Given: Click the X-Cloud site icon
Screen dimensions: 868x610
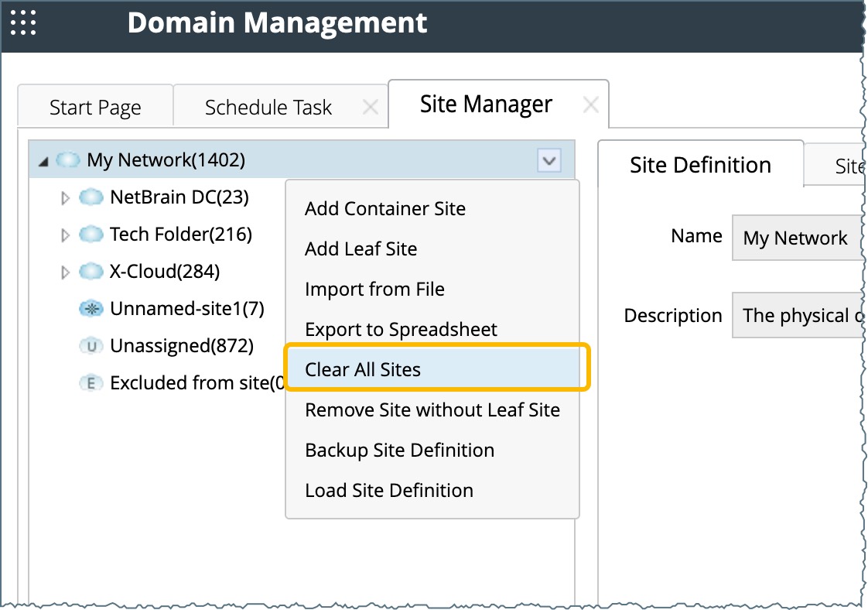Looking at the screenshot, I should [x=91, y=272].
